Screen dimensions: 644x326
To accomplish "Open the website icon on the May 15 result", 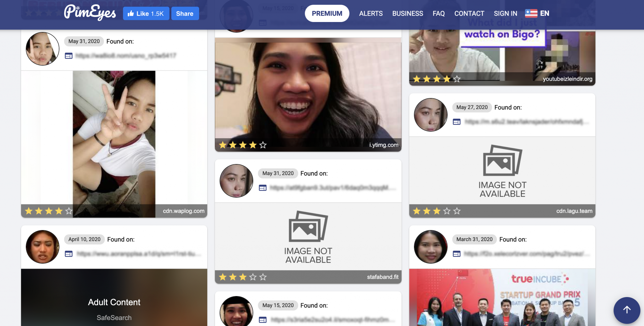I will click(262, 320).
